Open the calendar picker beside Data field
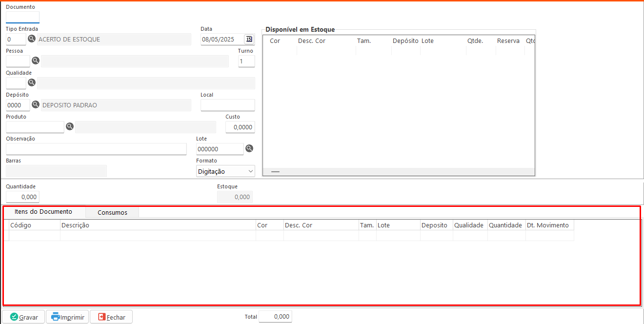The image size is (644, 324). pyautogui.click(x=249, y=39)
